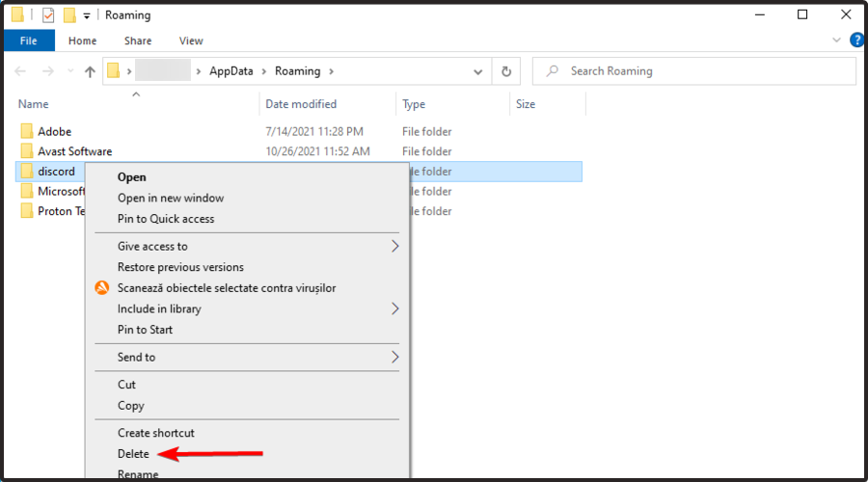Open the File tab
The height and width of the screenshot is (482, 868).
point(29,41)
